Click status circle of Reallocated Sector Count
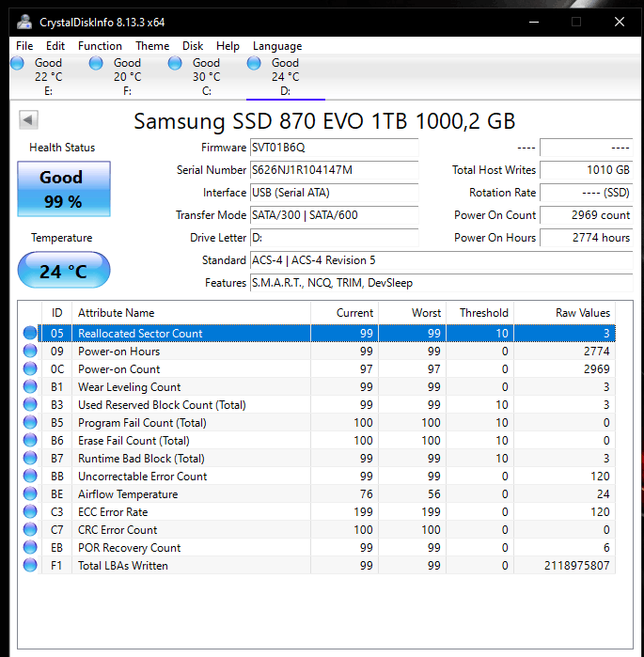 (x=30, y=333)
